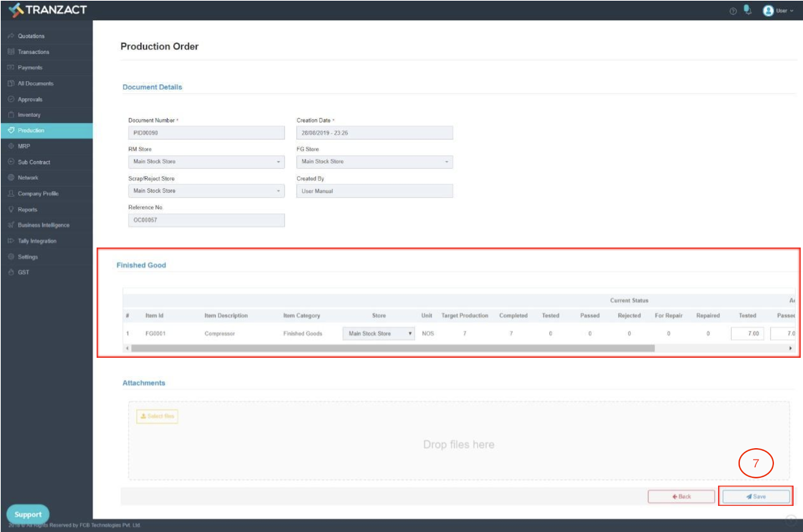
Task: Click the Reports bulb icon
Action: (11, 209)
